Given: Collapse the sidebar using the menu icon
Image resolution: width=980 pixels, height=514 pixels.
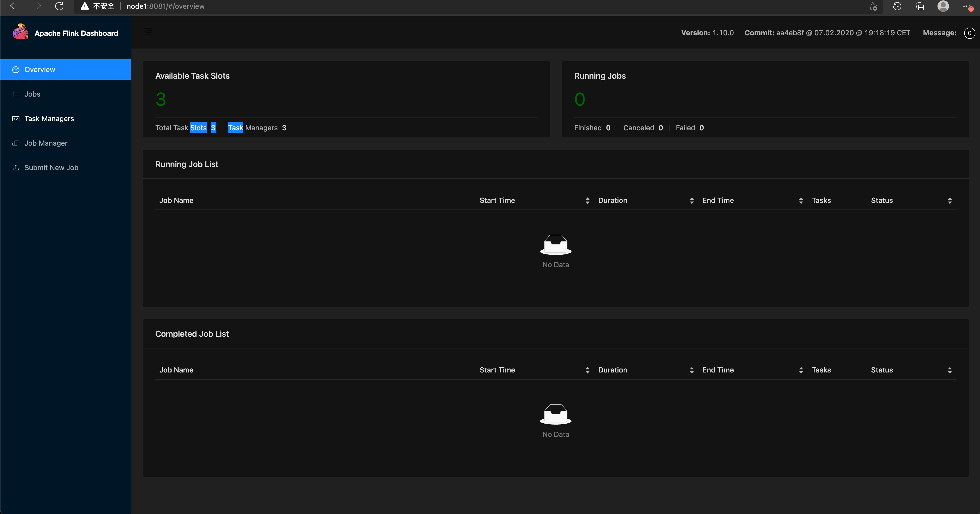Looking at the screenshot, I should point(148,32).
